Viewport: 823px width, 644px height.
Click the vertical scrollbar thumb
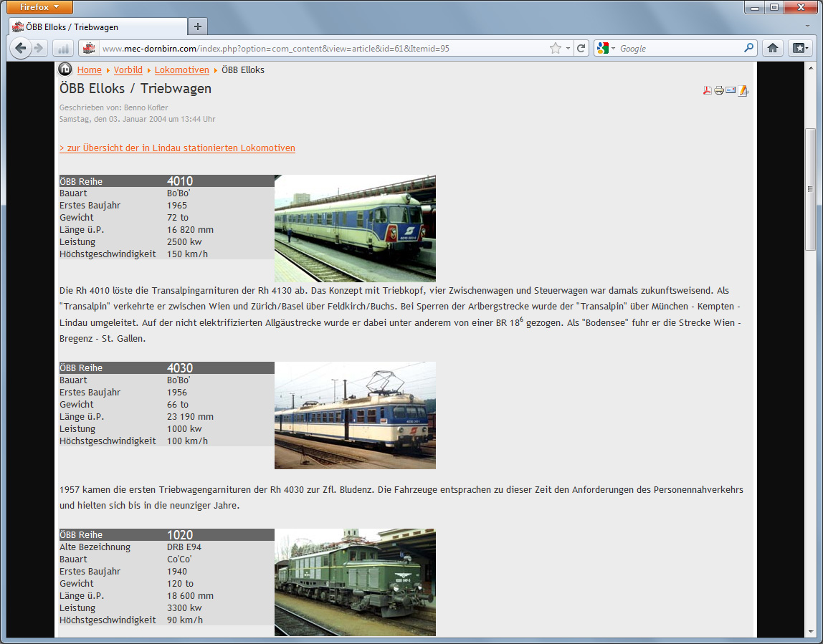[x=810, y=189]
